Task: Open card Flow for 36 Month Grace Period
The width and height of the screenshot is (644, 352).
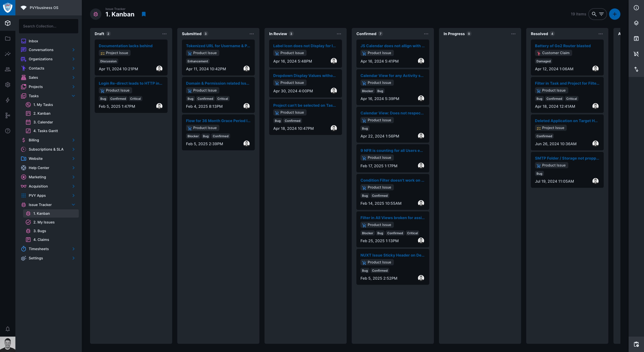Action: pos(218,132)
